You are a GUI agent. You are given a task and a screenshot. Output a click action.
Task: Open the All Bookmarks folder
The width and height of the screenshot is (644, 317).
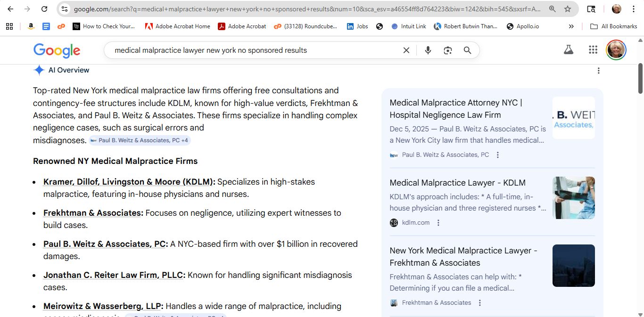click(614, 26)
